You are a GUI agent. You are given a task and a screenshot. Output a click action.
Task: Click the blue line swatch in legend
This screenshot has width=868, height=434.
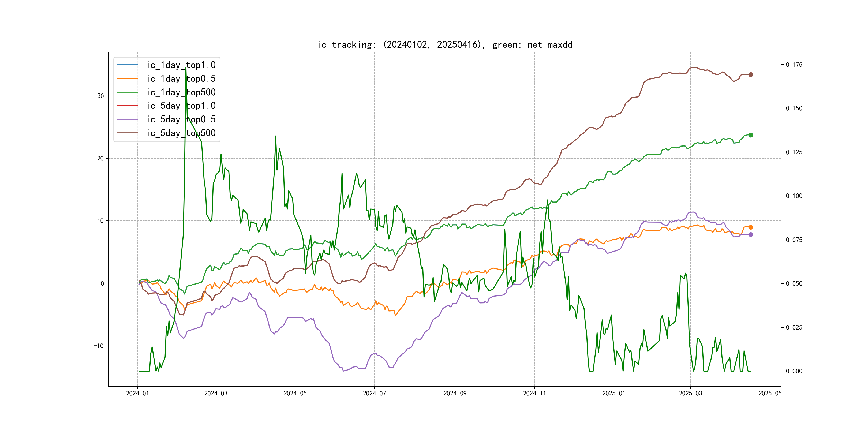(x=127, y=65)
